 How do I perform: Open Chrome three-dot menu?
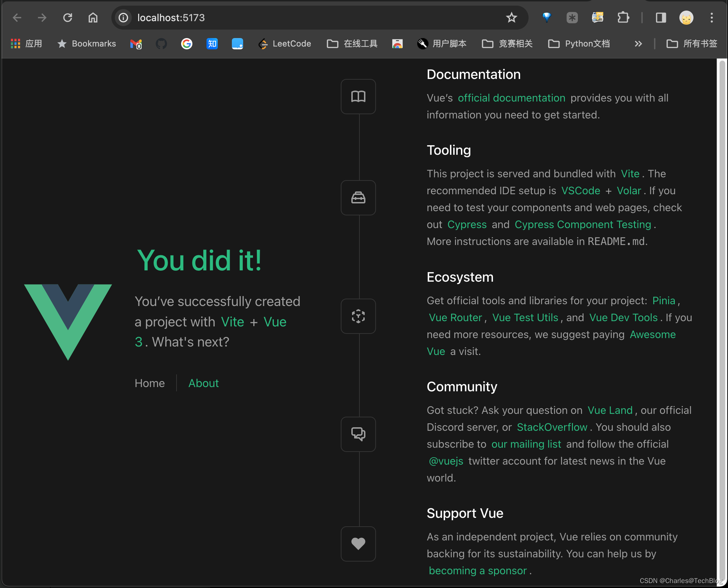[711, 18]
